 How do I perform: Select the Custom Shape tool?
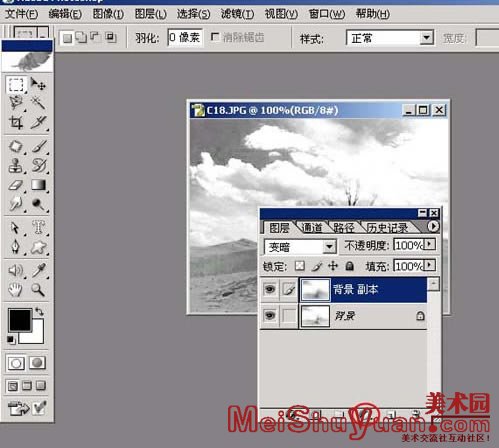click(x=38, y=247)
